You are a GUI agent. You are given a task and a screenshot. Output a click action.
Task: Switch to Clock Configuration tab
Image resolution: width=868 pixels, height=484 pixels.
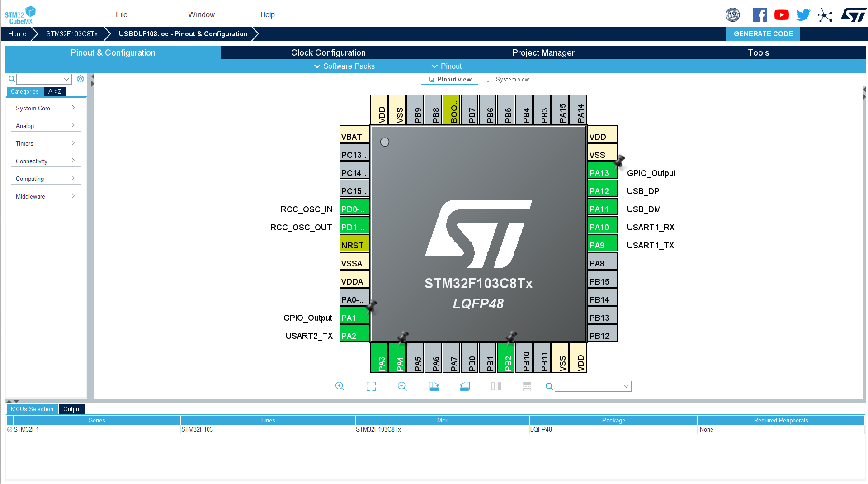[328, 52]
